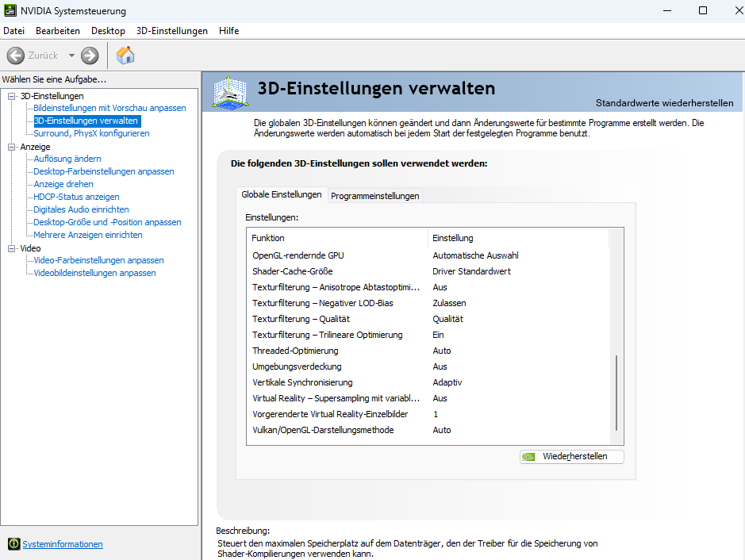Select Vulkan/OpenGL-Darstellungsmethode row
745x560 pixels.
point(428,430)
